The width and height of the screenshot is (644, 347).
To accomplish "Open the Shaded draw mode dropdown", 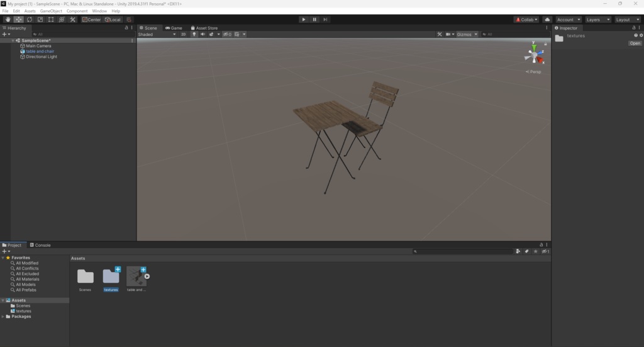I will 157,34.
